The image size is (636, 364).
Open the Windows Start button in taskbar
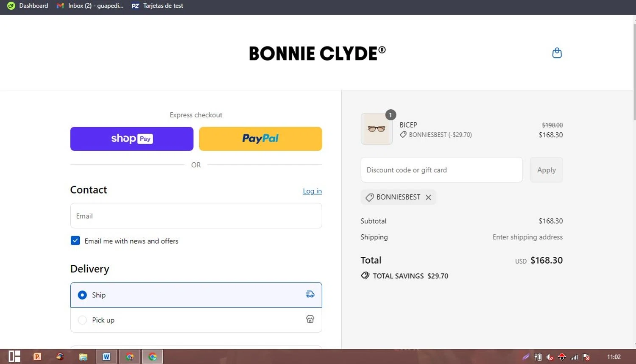(14, 356)
